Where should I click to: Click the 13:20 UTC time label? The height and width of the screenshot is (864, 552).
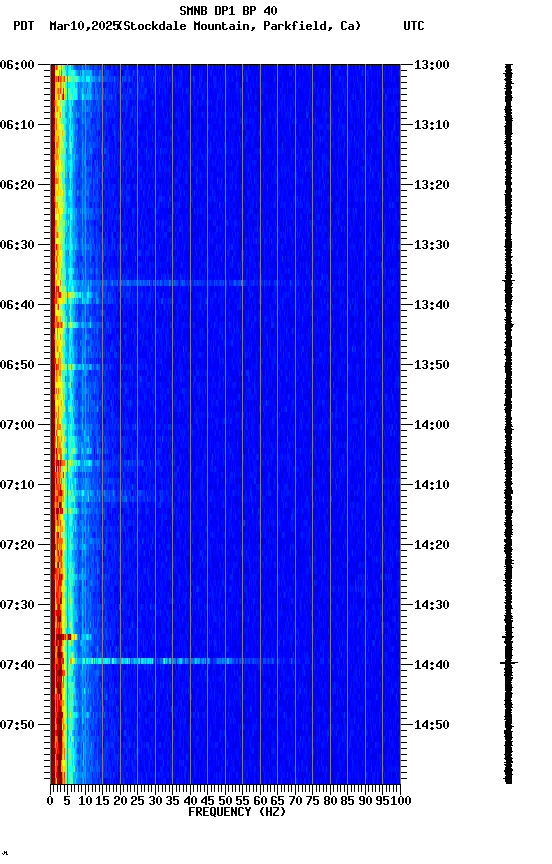pos(432,185)
